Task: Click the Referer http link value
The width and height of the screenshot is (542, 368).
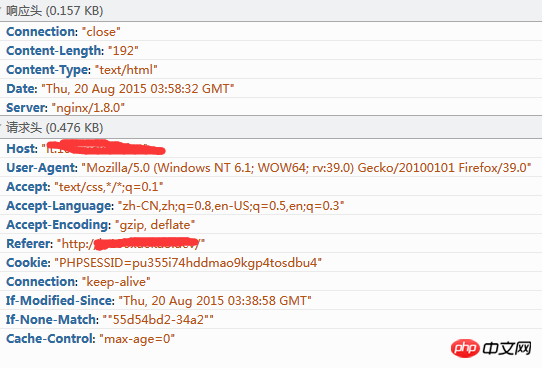Action: coord(131,244)
